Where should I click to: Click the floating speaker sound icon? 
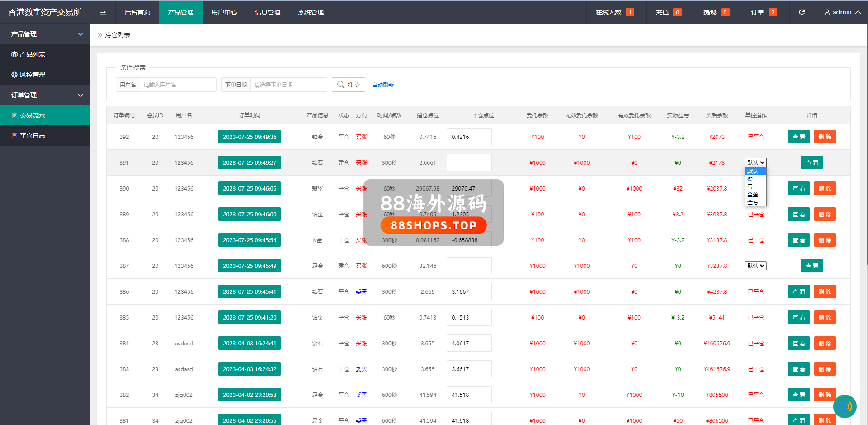click(x=844, y=406)
